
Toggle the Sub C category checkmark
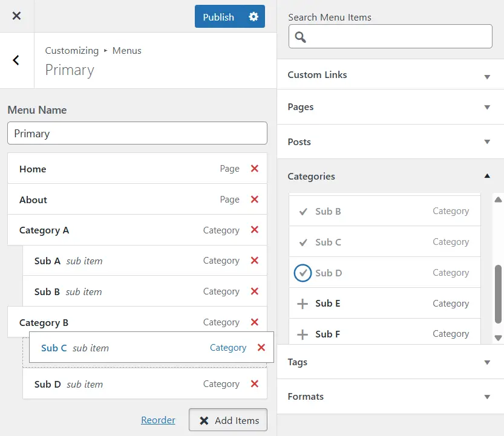click(x=303, y=242)
